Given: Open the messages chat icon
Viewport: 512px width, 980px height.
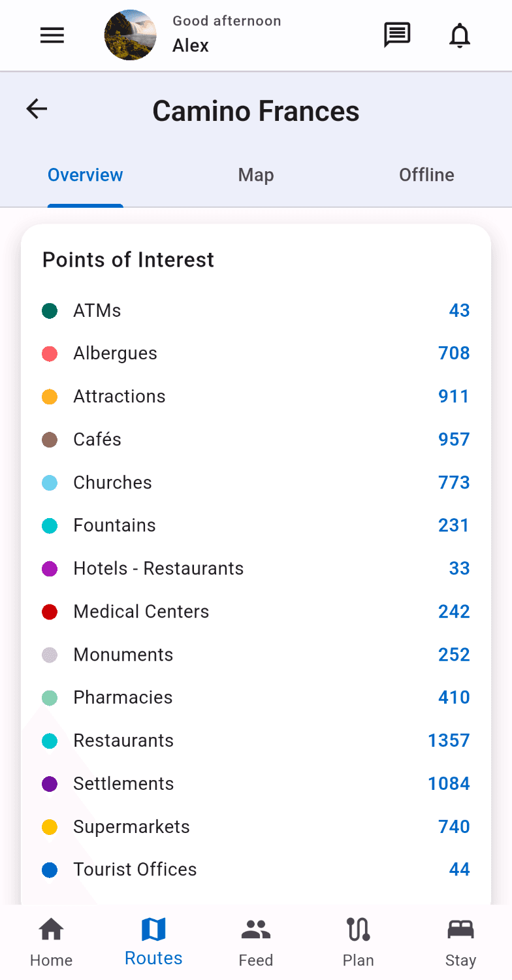Looking at the screenshot, I should (x=396, y=35).
